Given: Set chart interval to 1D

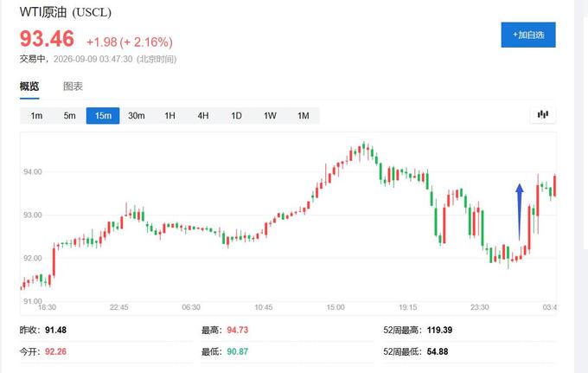Looking at the screenshot, I should [236, 116].
